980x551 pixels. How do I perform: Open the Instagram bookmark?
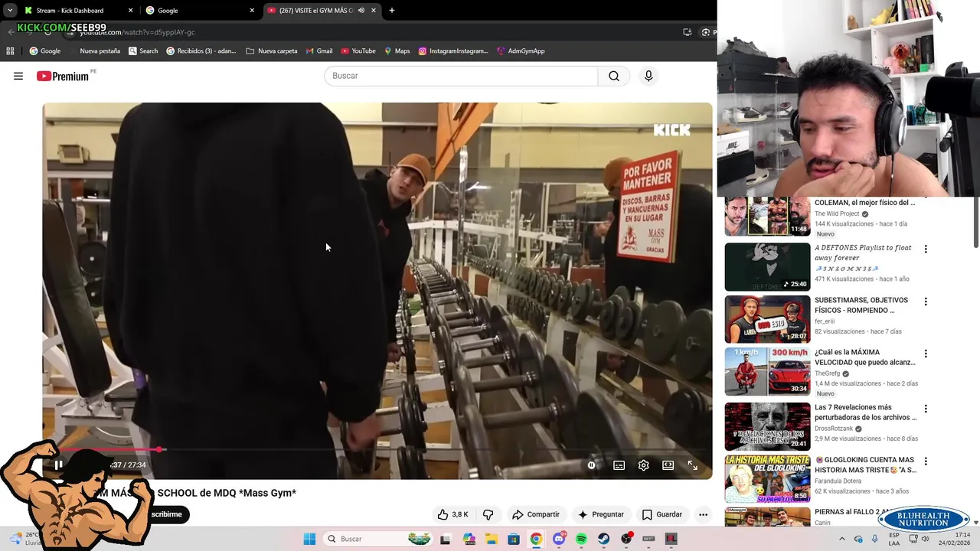click(x=453, y=51)
